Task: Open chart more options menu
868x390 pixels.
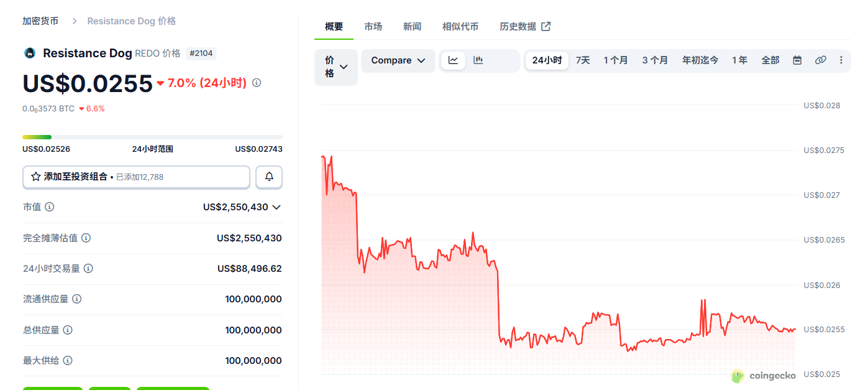Action: (841, 60)
